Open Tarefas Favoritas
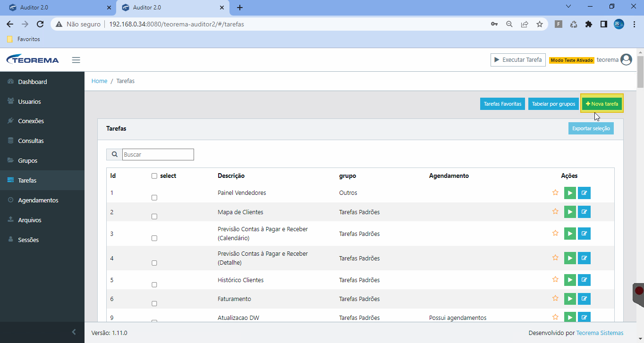This screenshot has height=343, width=644. pos(502,104)
